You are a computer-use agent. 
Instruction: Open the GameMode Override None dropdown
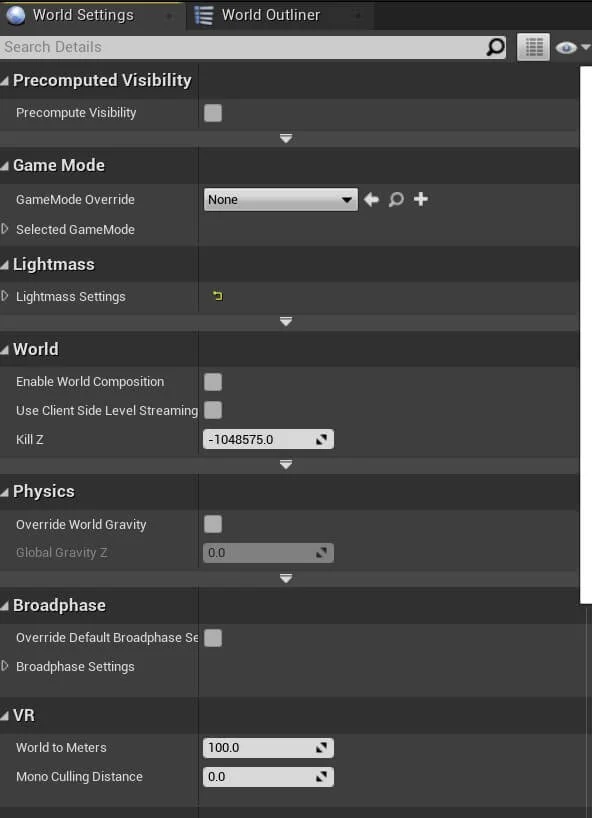coord(281,199)
